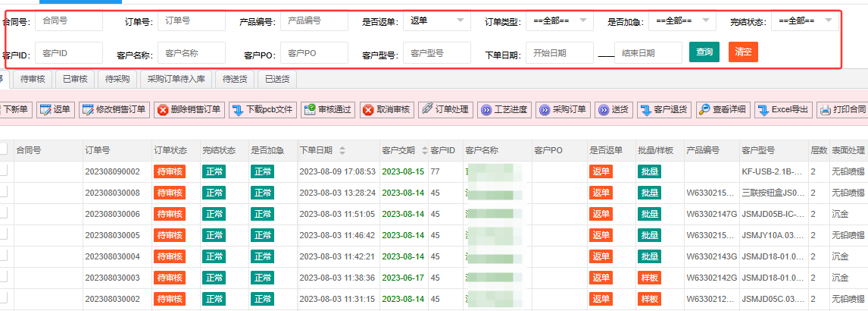
Task: Click 取消审核 cancel icon button
Action: click(368, 110)
